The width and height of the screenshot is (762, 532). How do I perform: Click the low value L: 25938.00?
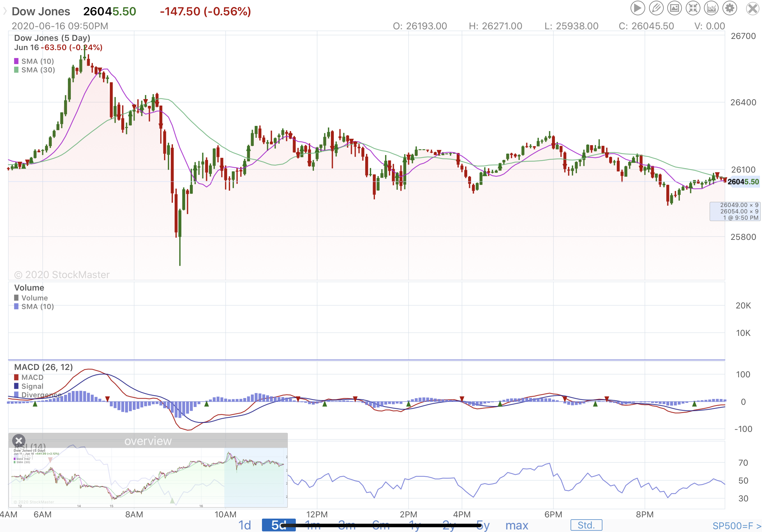coord(571,26)
